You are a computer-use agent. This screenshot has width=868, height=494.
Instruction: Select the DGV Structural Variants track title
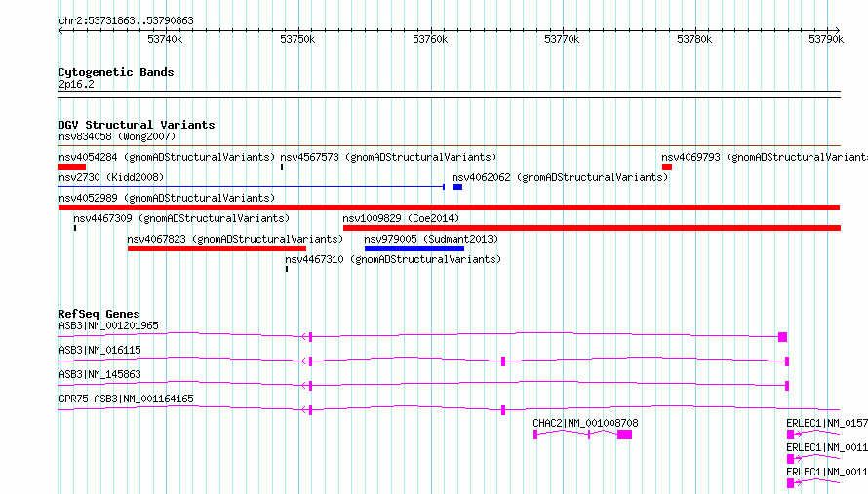pos(137,125)
